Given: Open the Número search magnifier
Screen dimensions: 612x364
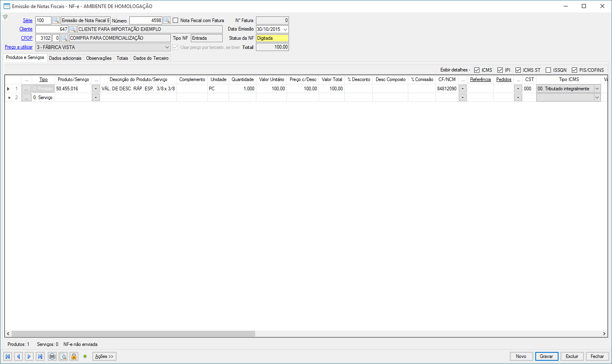Looking at the screenshot, I should [x=167, y=20].
